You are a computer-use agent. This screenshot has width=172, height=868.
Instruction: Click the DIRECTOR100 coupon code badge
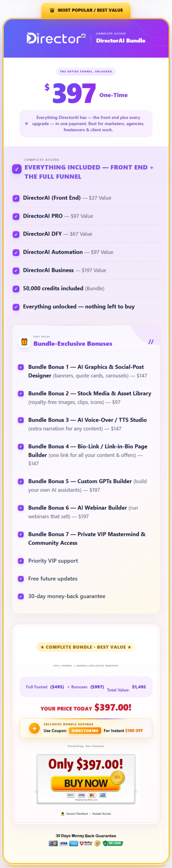[x=85, y=731]
